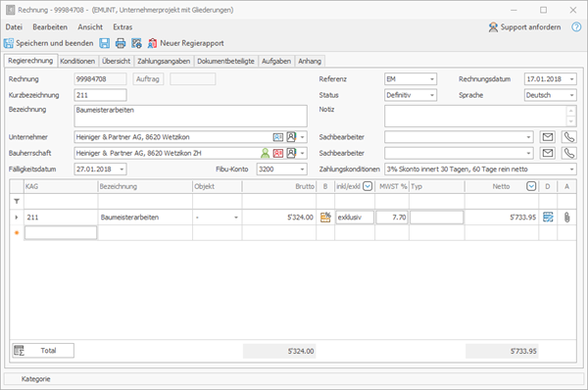
Task: Open the Ansicht menu
Action: 90,27
